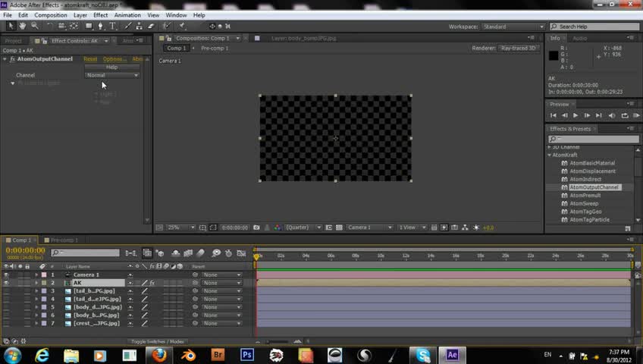The height and width of the screenshot is (364, 643).
Task: Collapse the AtomKraft effects folder
Action: [x=550, y=155]
